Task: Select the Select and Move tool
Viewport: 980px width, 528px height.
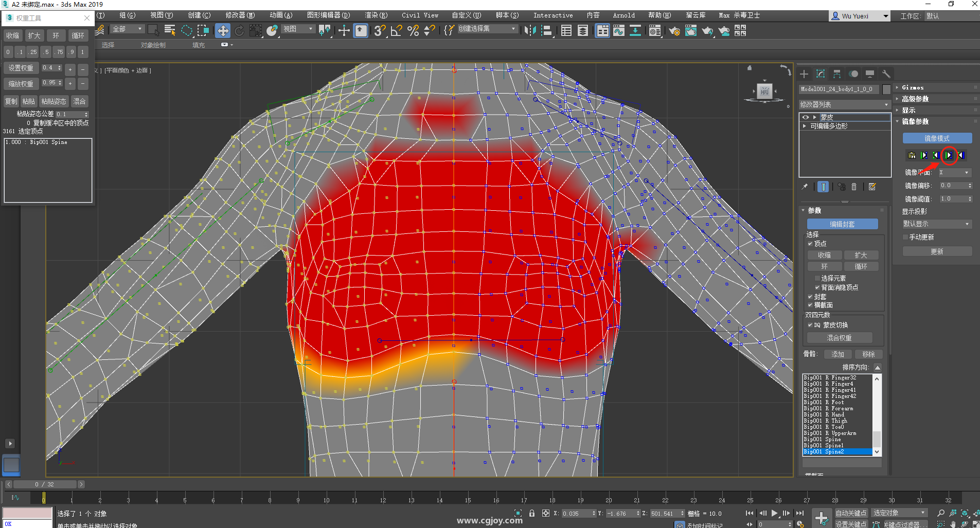Action: point(223,31)
